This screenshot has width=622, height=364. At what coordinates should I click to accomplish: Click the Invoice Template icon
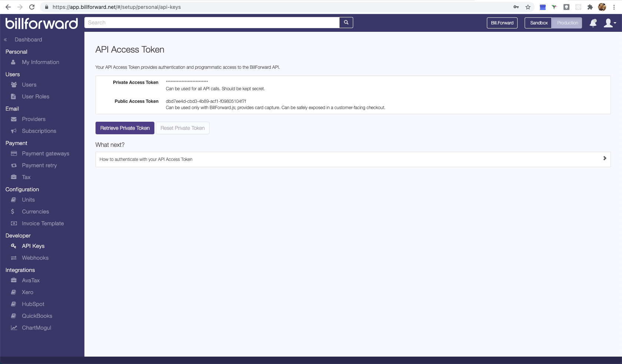point(14,223)
